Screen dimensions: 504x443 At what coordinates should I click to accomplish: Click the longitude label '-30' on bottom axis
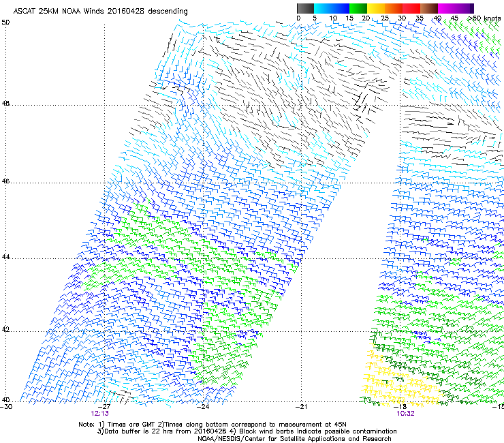[x=6, y=407]
